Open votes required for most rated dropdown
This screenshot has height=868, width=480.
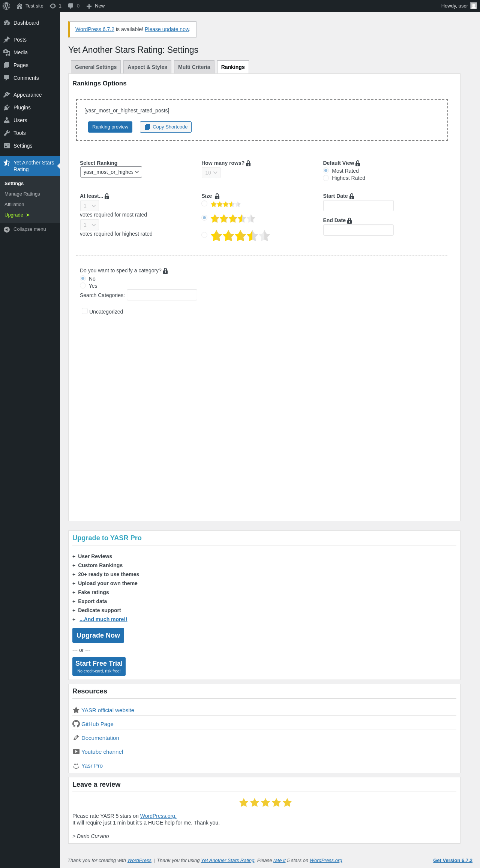pyautogui.click(x=90, y=206)
